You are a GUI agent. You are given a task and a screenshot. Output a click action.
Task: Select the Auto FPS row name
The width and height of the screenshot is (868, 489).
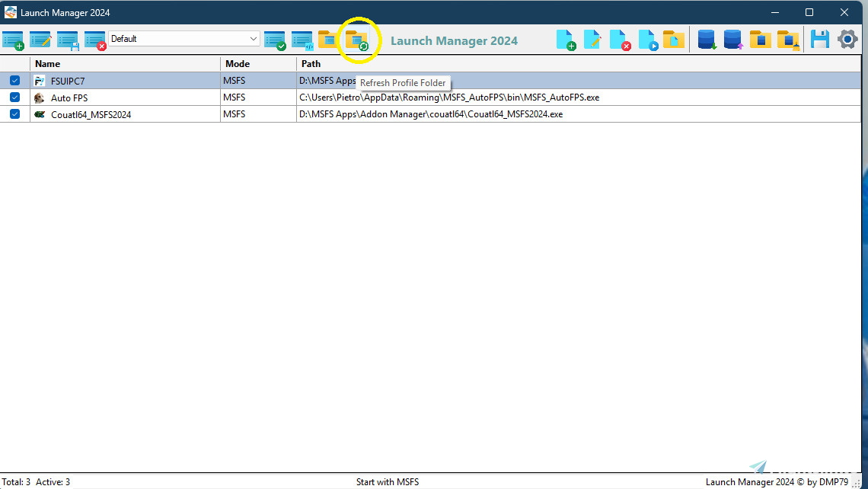click(x=69, y=97)
